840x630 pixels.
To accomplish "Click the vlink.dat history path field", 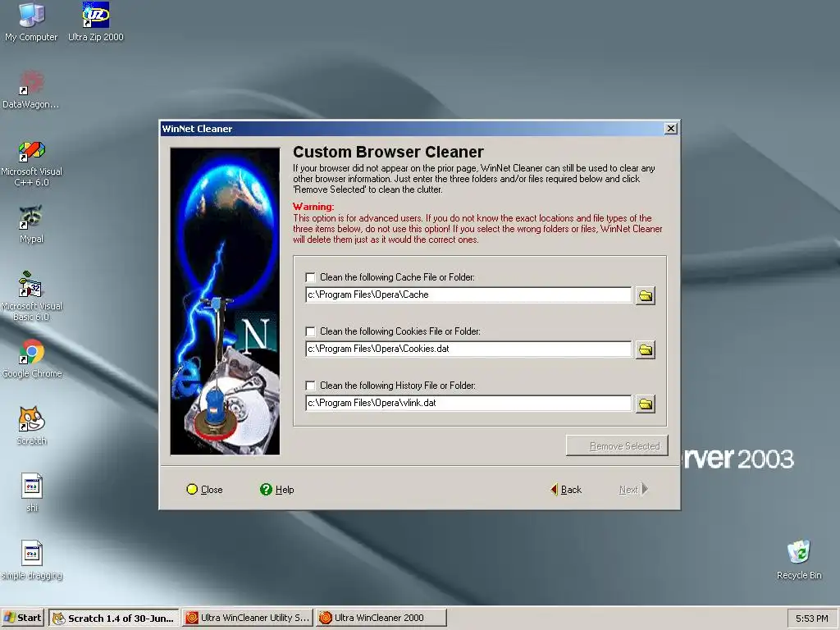I will [x=468, y=403].
